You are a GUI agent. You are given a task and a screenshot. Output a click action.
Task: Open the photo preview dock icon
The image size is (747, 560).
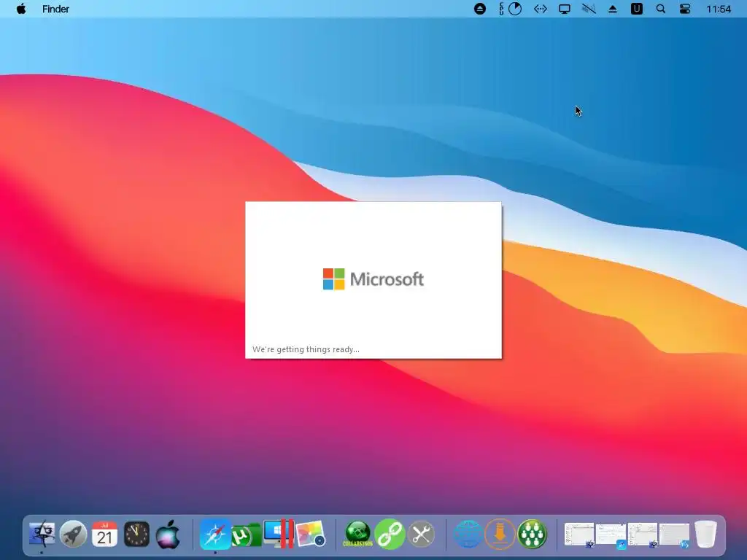pyautogui.click(x=311, y=534)
